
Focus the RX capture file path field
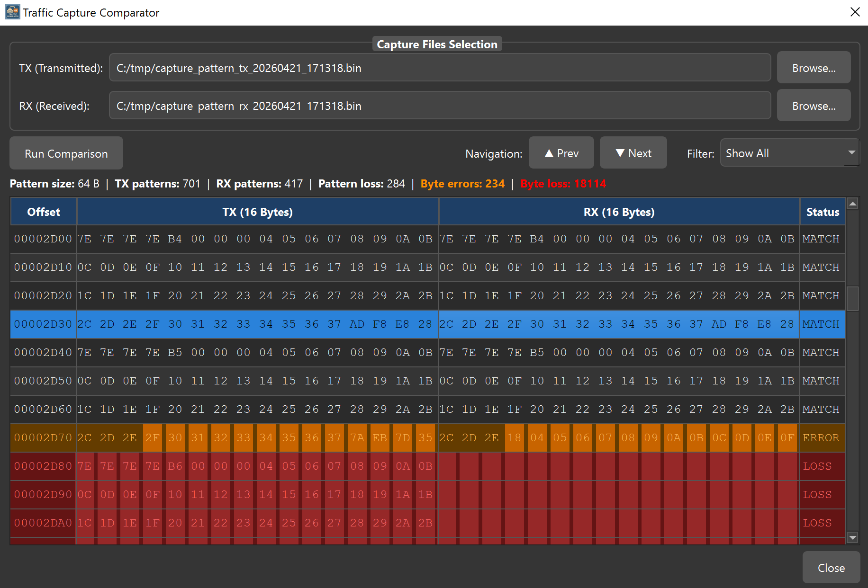pos(440,106)
